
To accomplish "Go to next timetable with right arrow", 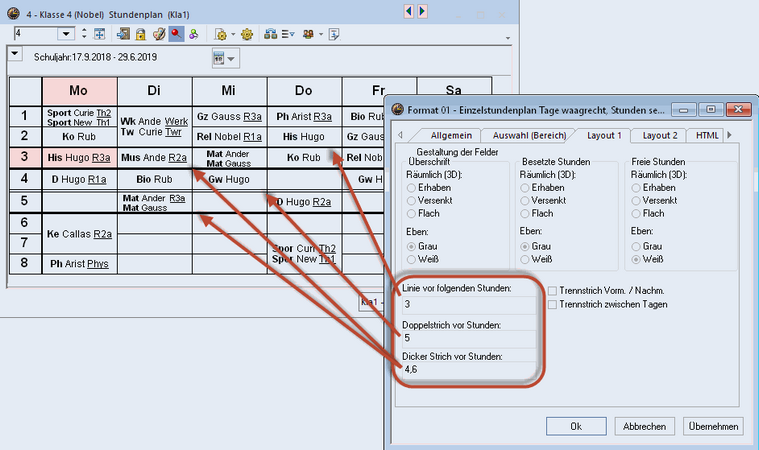I will (x=423, y=11).
